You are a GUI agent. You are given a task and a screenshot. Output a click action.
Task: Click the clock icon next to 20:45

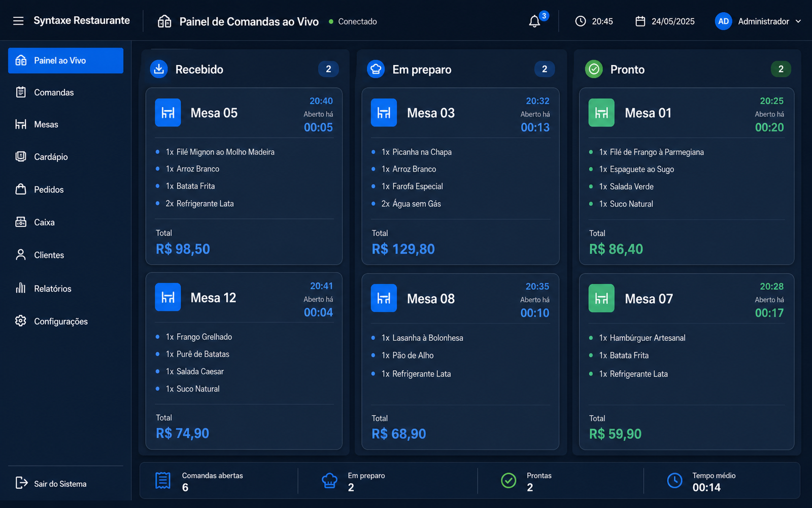coord(580,21)
